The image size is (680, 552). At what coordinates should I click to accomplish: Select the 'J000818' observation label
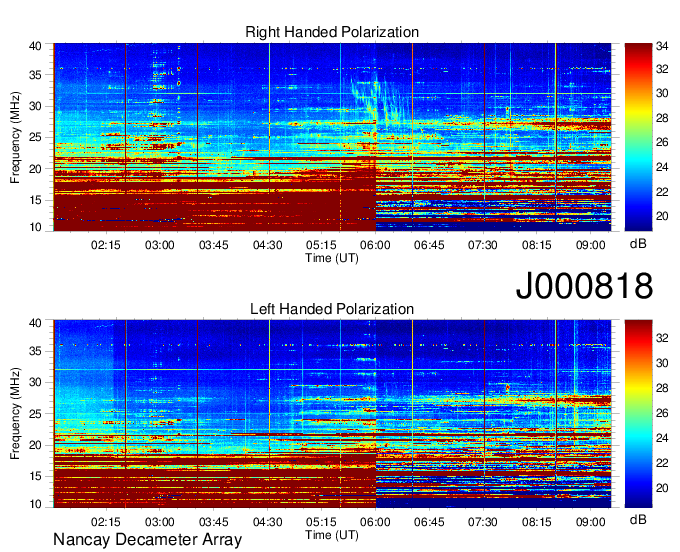pos(584,286)
